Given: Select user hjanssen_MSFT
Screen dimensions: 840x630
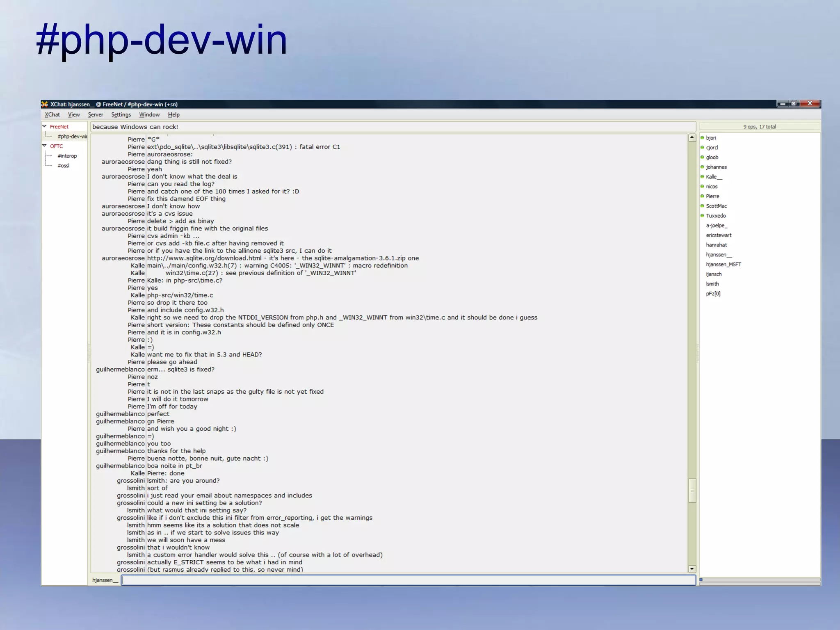Looking at the screenshot, I should point(724,265).
